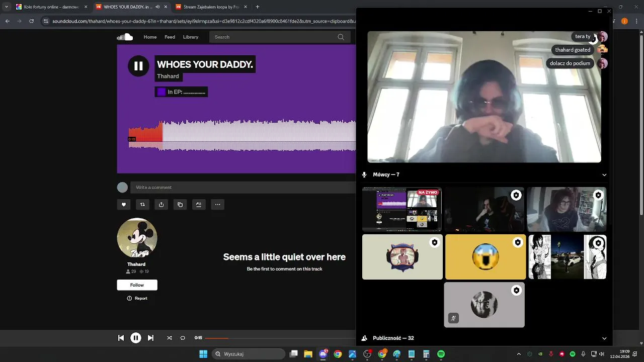Select the muted speaker tile with microphone off

[484, 305]
